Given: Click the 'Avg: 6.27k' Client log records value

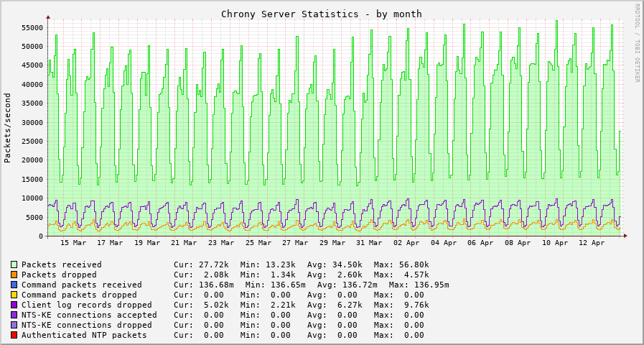Looking at the screenshot, I should [x=335, y=305].
